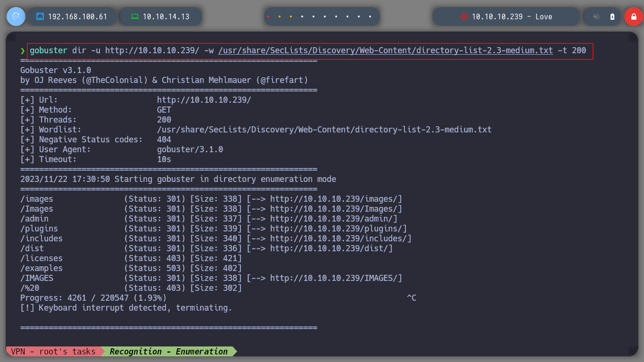Screen dimensions: 644x362
Task: Click the /examples 503 result row
Action: point(131,268)
